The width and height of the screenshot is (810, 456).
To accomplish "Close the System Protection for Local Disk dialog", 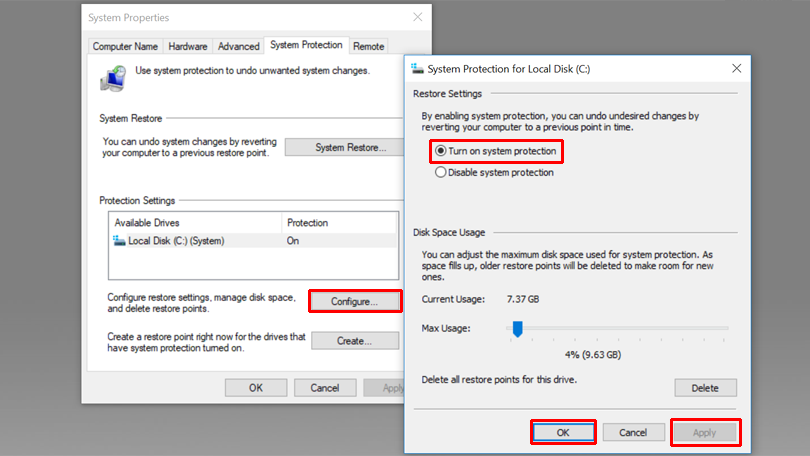I will pos(736,69).
